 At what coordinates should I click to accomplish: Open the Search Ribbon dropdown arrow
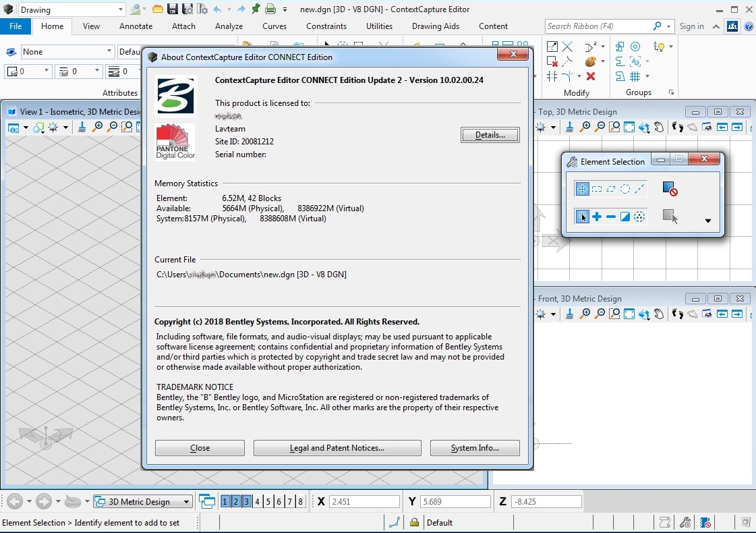tap(669, 26)
